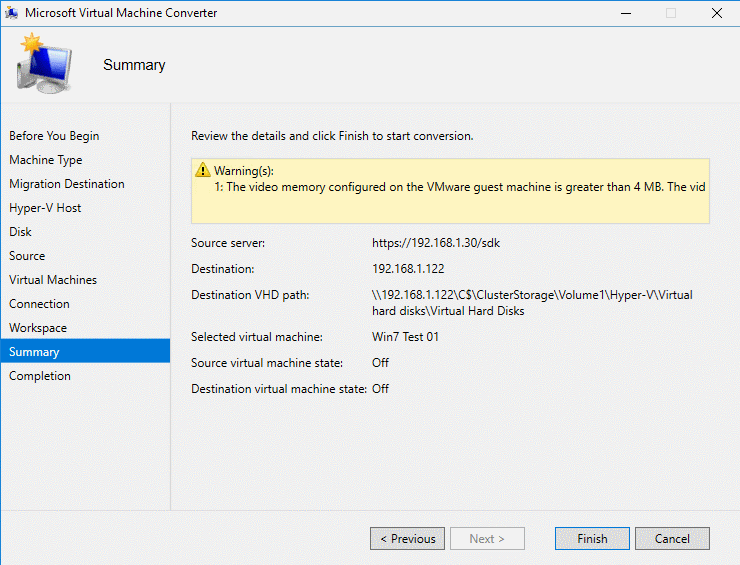Go back with the Previous button

click(x=407, y=539)
